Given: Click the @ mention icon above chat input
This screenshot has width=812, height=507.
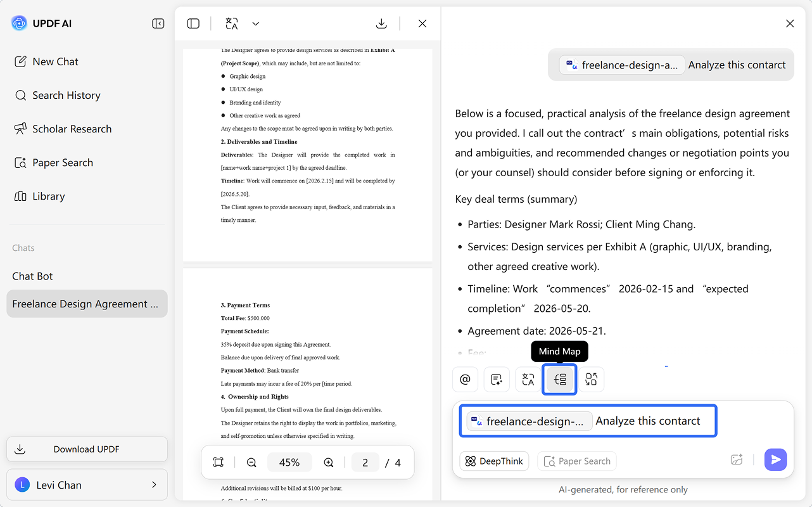Looking at the screenshot, I should (x=465, y=379).
